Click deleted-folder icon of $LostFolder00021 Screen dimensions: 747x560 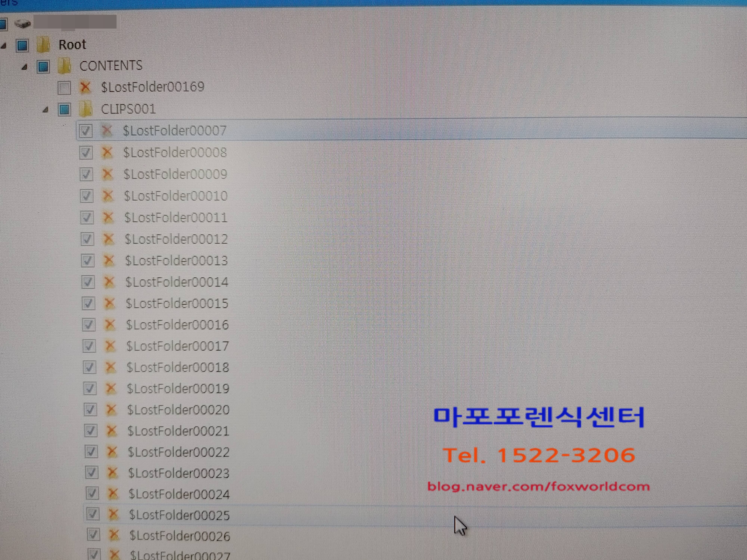coord(111,431)
